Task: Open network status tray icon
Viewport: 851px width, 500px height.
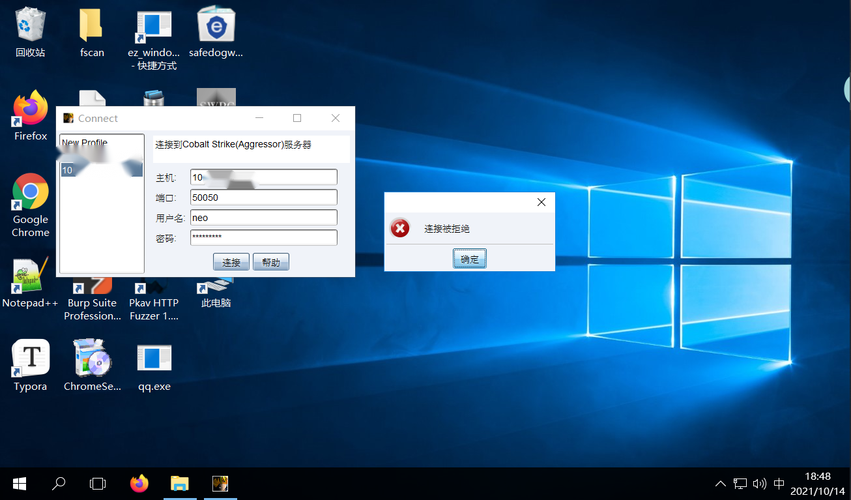Action: click(740, 483)
